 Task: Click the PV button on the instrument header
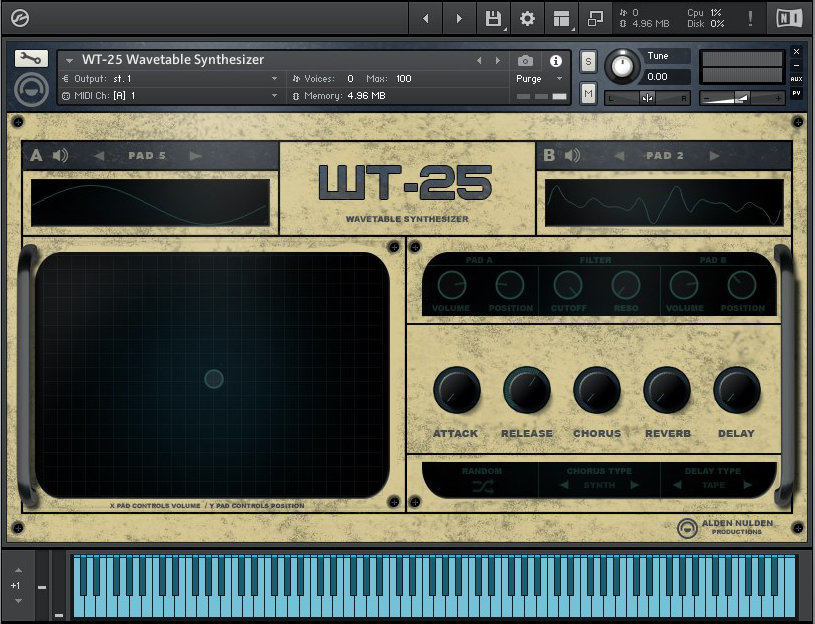(x=795, y=94)
